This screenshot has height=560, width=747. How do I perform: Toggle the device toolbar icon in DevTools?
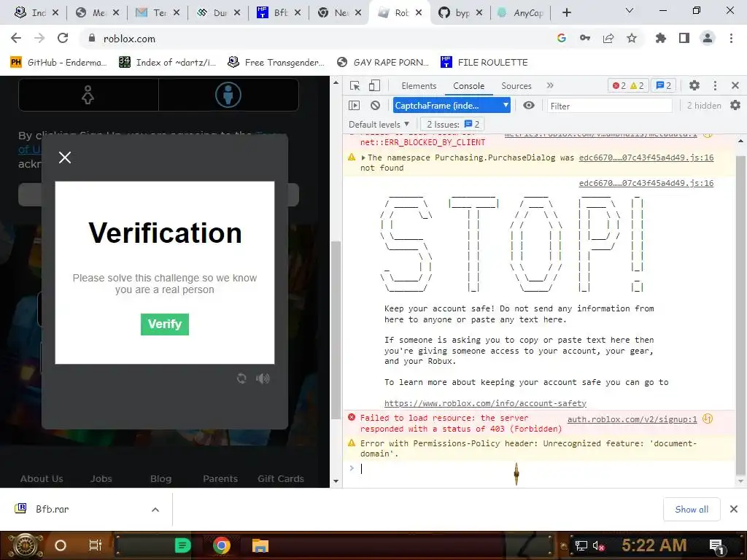point(374,86)
